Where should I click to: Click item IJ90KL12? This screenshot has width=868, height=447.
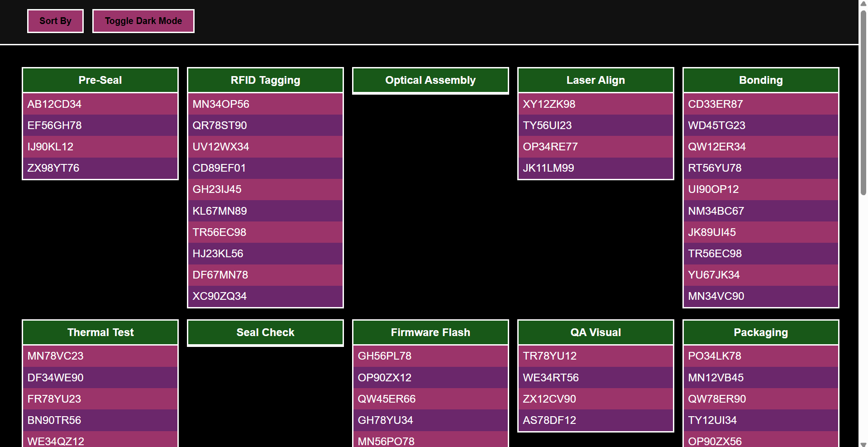100,147
